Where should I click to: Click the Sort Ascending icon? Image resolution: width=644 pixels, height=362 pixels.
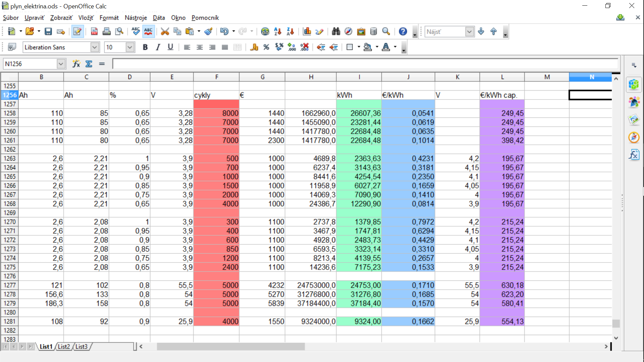(x=277, y=32)
